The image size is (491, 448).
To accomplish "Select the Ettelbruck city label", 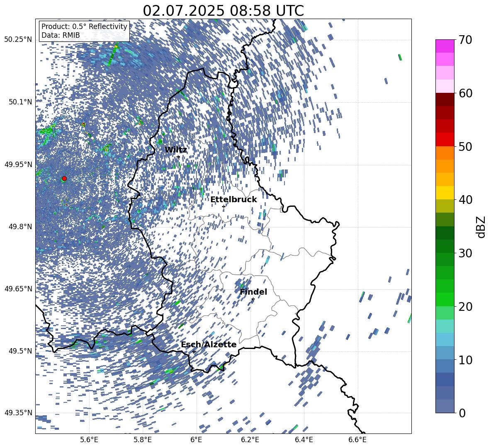I will (233, 200).
